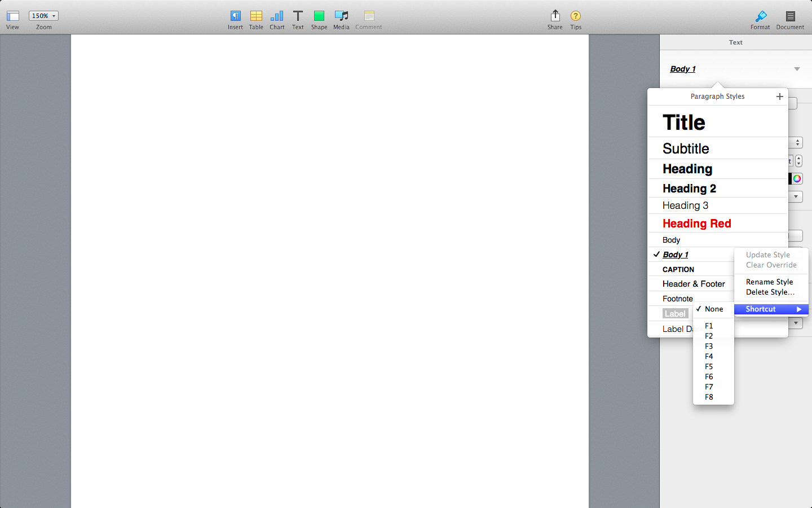Select Delete Style… menu entry

click(770, 292)
